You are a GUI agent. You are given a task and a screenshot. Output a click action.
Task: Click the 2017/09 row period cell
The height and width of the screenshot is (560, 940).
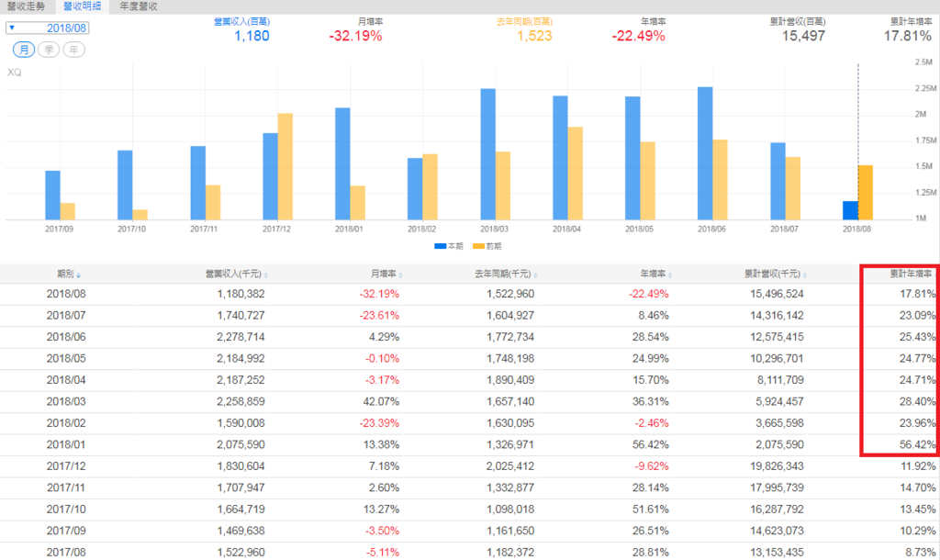(x=66, y=532)
